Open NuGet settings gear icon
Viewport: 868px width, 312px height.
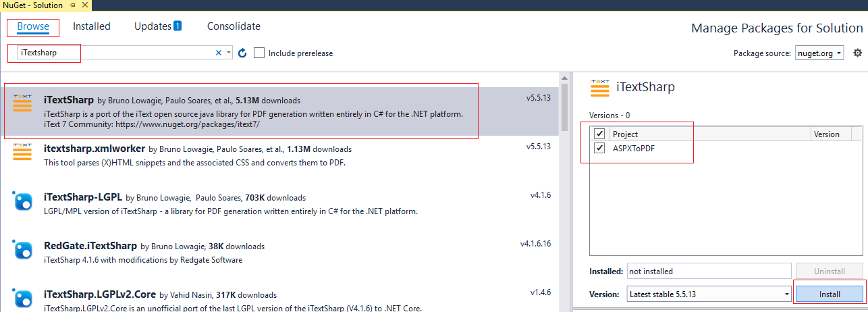click(858, 53)
